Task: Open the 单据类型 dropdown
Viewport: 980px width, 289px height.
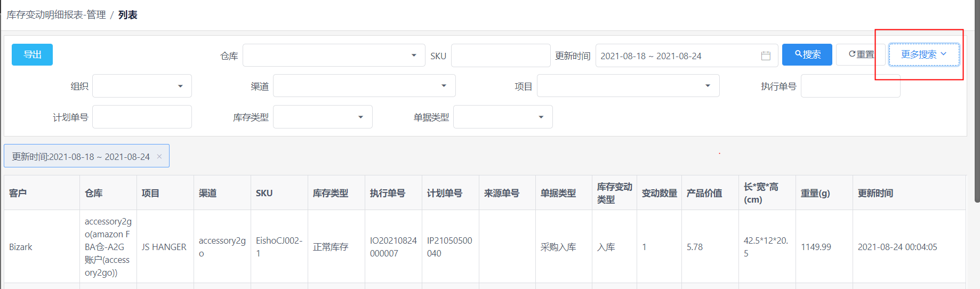Action: pyautogui.click(x=503, y=117)
